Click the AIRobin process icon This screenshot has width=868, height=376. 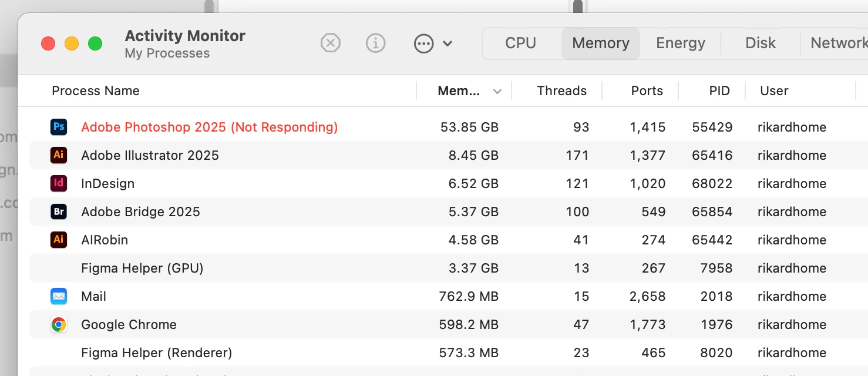[59, 240]
